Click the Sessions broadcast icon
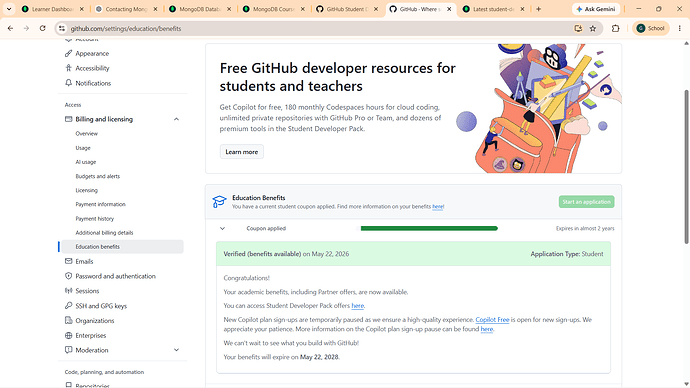 click(x=68, y=290)
